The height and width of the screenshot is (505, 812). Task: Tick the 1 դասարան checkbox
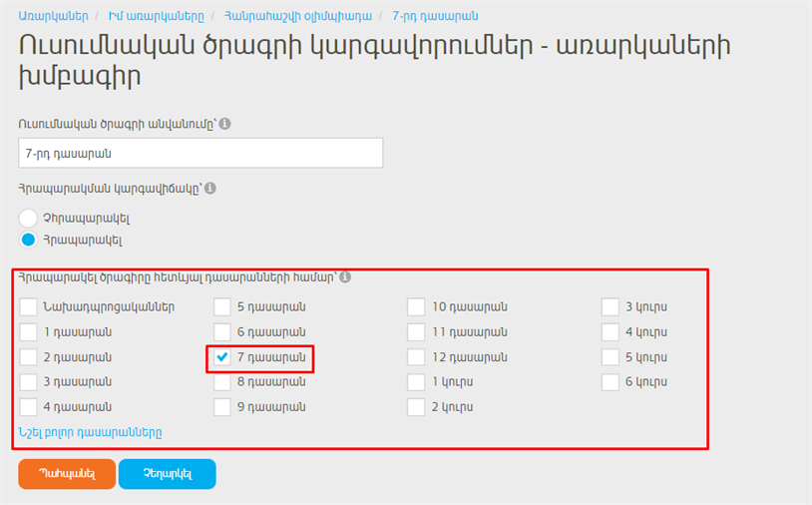28,331
